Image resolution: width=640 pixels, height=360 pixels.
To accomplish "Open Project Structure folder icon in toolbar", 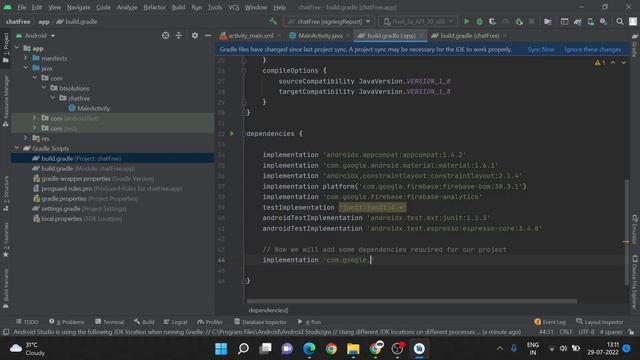I will click(x=548, y=21).
